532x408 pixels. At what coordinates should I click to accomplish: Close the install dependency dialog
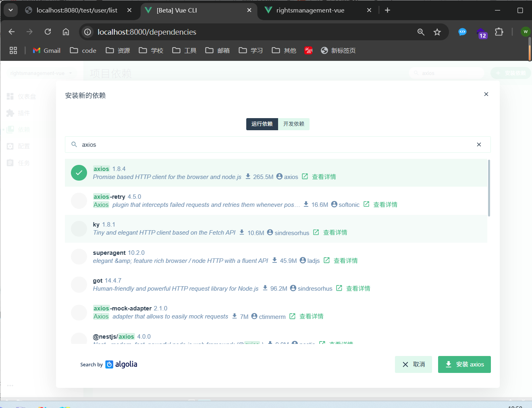pyautogui.click(x=486, y=94)
